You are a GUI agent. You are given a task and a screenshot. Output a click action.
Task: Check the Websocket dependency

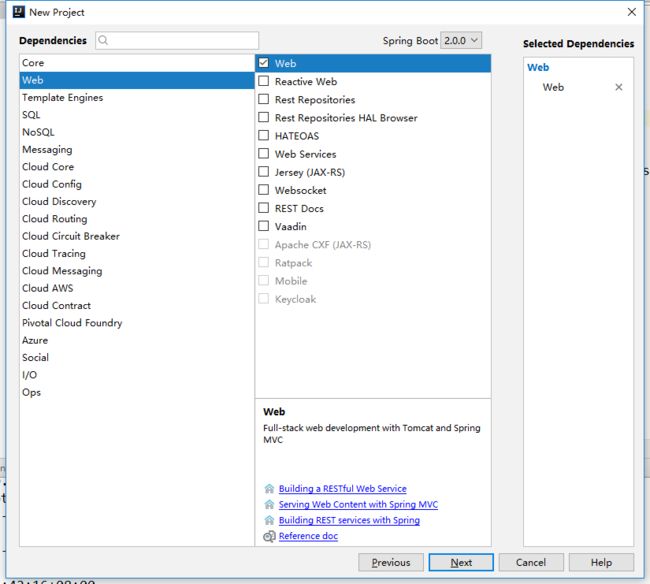pyautogui.click(x=264, y=190)
